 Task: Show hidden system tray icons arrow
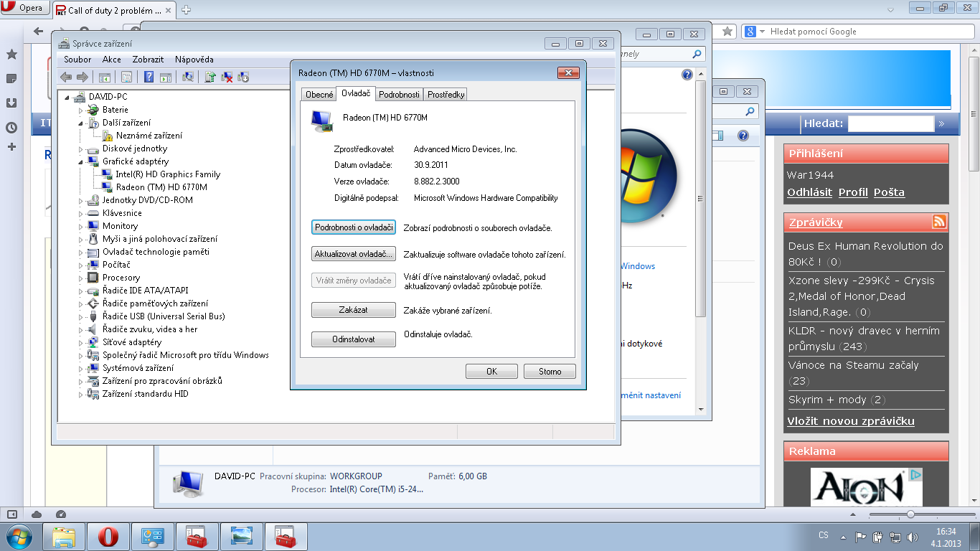coord(843,537)
